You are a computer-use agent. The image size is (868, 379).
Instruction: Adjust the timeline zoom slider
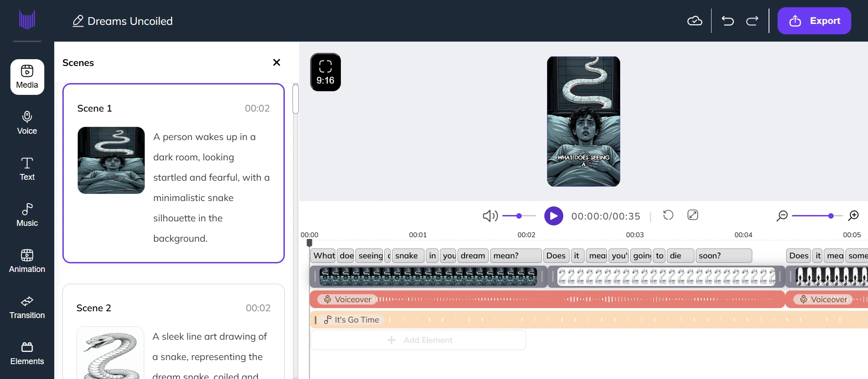pyautogui.click(x=817, y=216)
